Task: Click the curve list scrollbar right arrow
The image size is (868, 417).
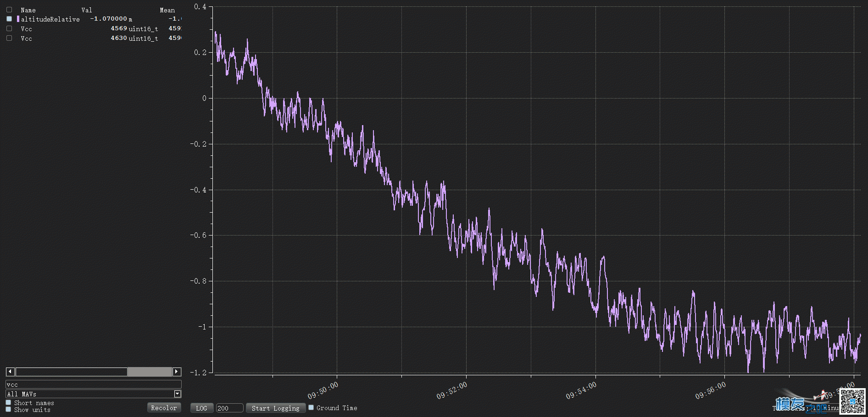Action: click(177, 372)
